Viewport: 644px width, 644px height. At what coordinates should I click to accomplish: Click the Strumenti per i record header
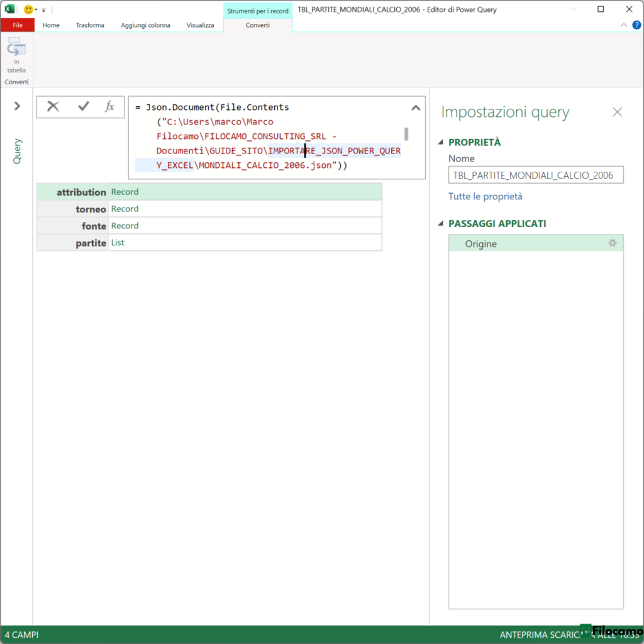pyautogui.click(x=257, y=11)
